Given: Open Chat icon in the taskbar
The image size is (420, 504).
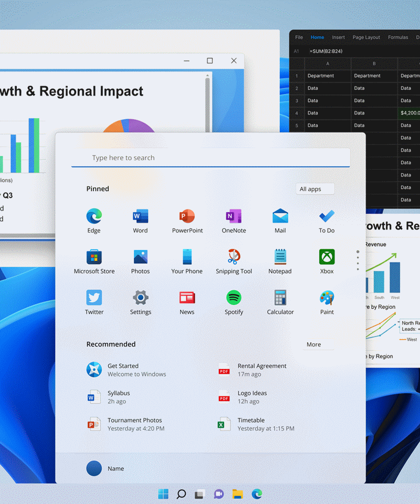Looking at the screenshot, I should (218, 493).
